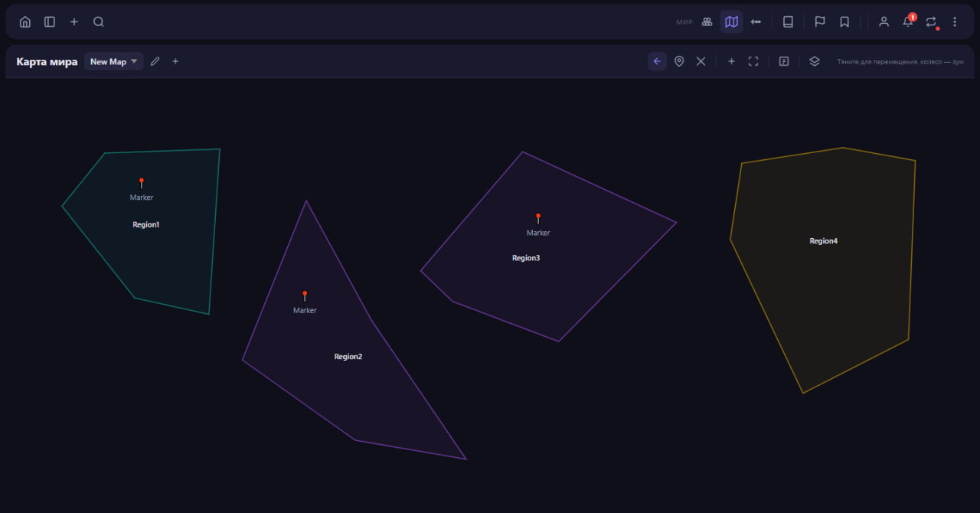Screen dimensions: 980x513
Task: Click the Region2 label
Action: click(348, 357)
